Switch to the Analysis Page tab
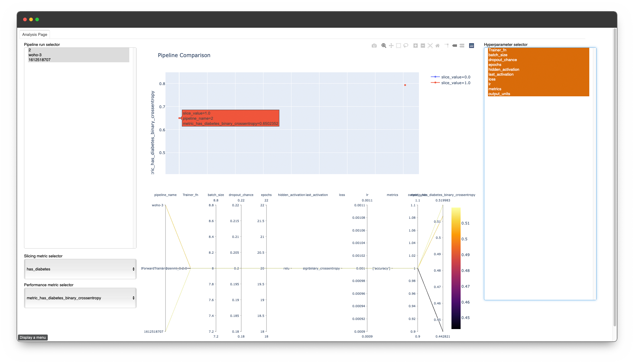Viewport: 634px width, 364px height. (x=35, y=34)
